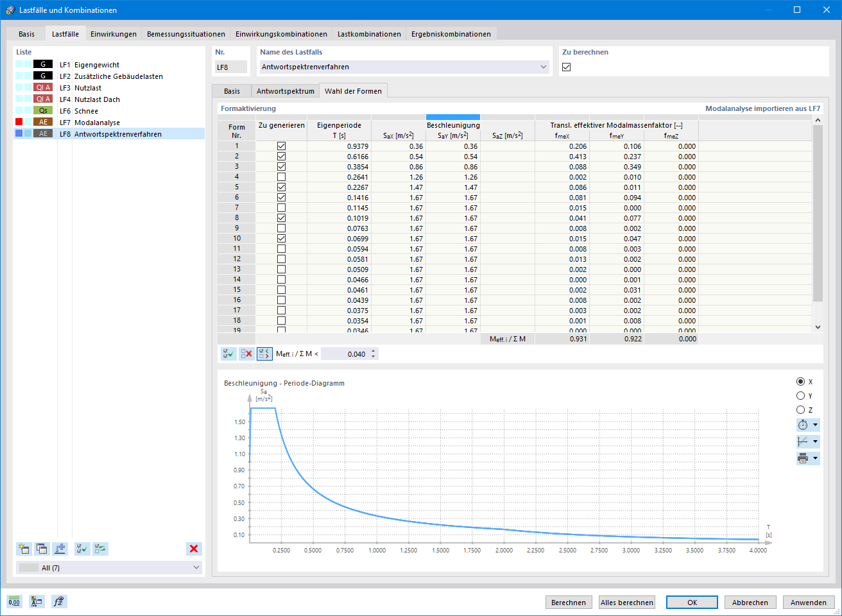
Task: Select the Z direction radio button
Action: click(800, 410)
